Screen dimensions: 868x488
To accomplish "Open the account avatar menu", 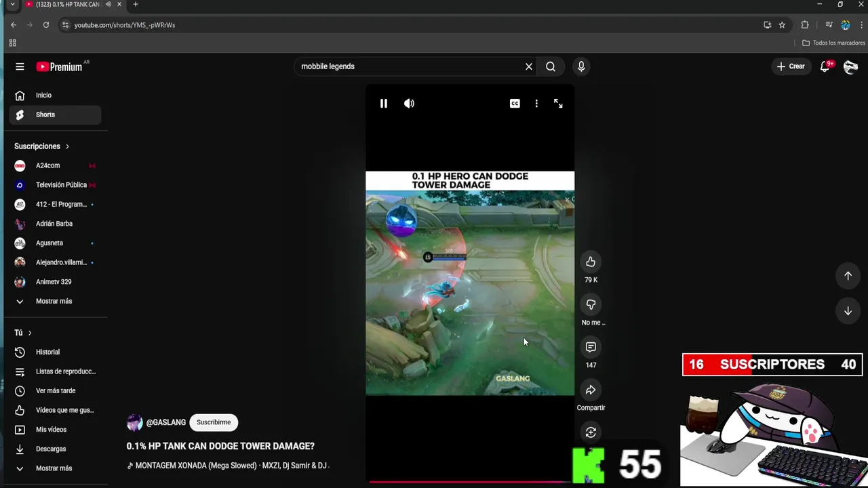I will click(x=850, y=66).
